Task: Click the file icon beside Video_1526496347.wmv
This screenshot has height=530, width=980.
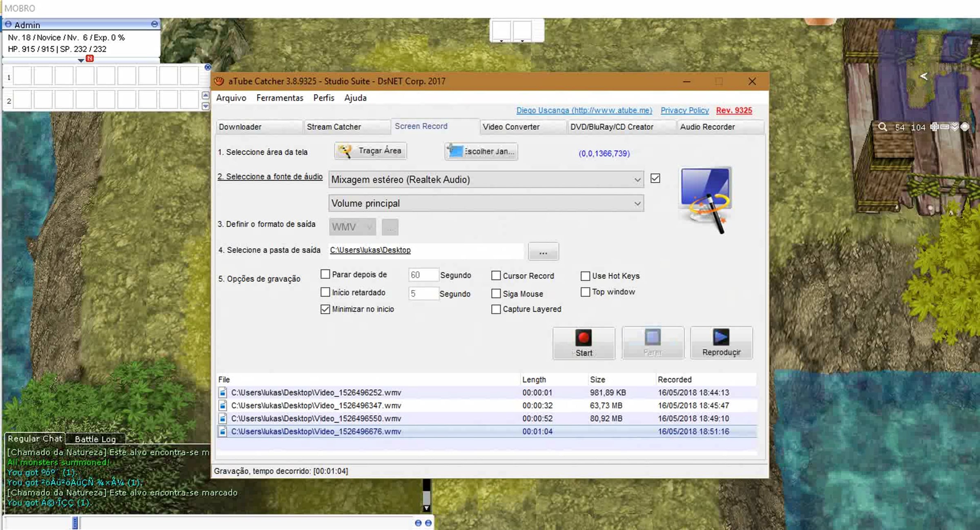Action: (223, 406)
